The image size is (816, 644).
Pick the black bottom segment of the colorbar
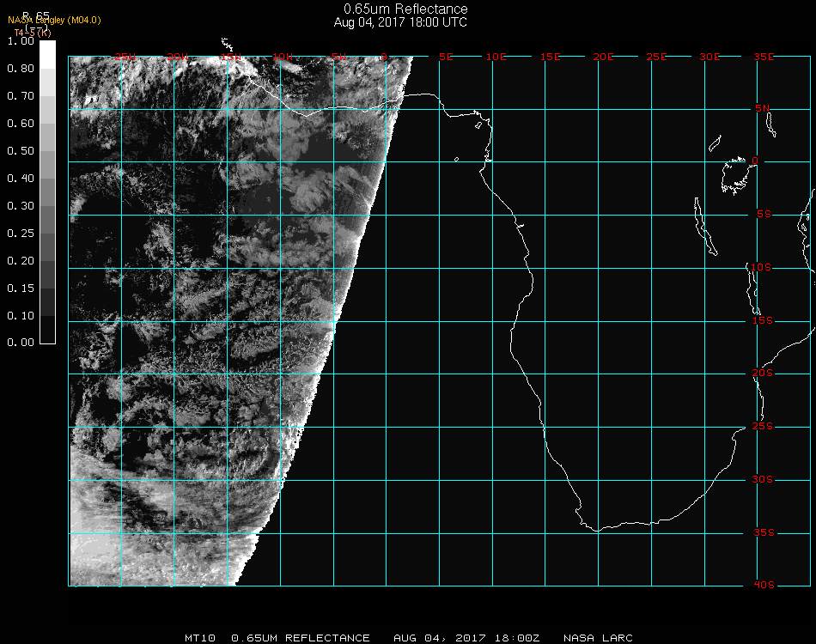coord(47,330)
